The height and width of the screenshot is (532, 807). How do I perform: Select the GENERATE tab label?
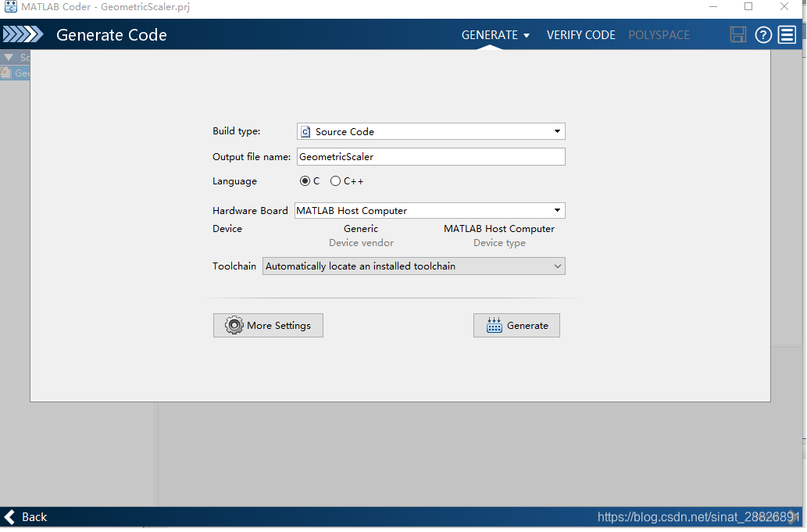point(490,35)
